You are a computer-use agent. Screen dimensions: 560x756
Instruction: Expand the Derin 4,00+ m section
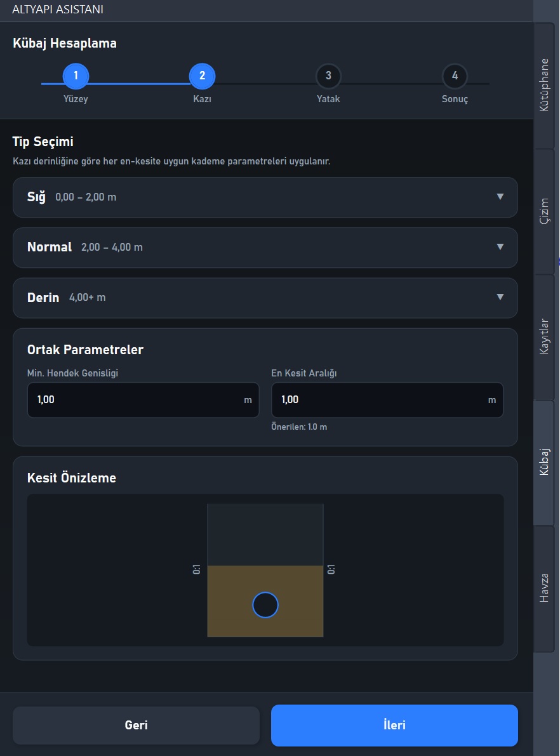click(x=265, y=298)
